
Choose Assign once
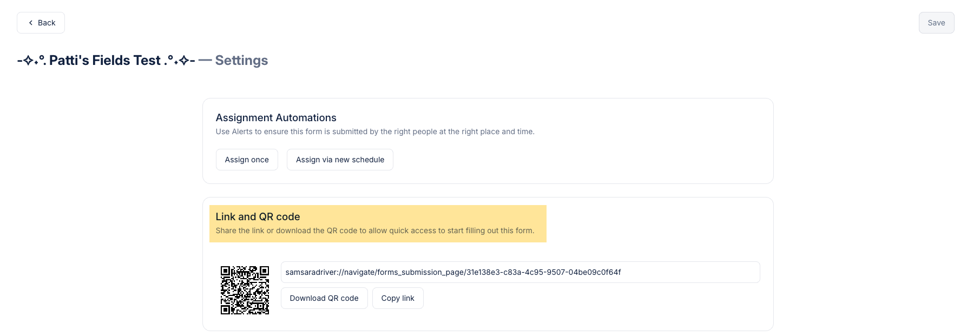(x=247, y=160)
